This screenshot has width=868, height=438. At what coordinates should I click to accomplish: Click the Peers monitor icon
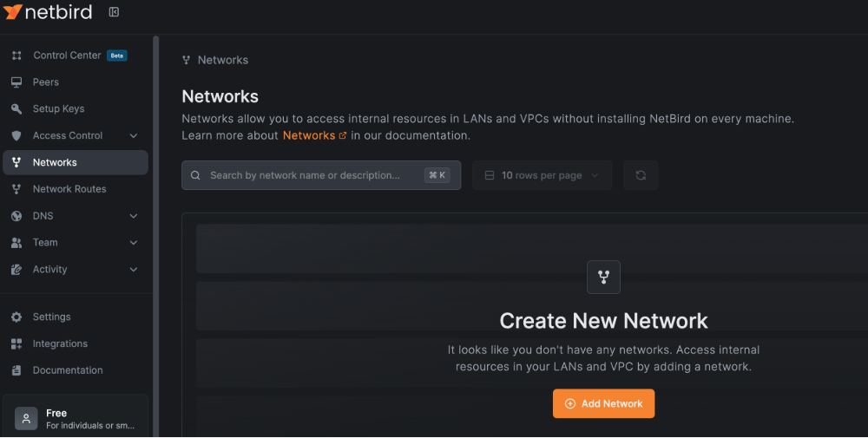tap(16, 82)
